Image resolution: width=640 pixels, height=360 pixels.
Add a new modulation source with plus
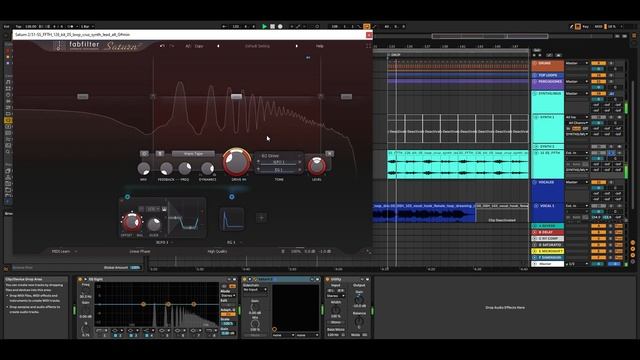(x=261, y=218)
